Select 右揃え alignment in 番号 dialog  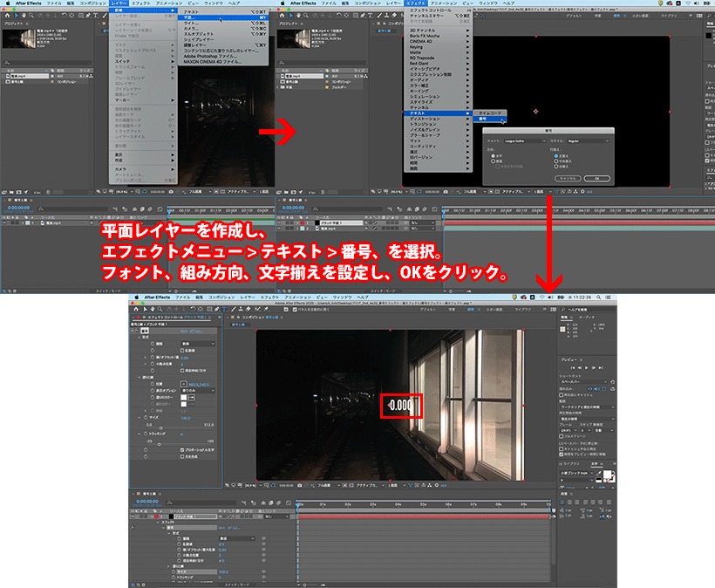pyautogui.click(x=555, y=167)
